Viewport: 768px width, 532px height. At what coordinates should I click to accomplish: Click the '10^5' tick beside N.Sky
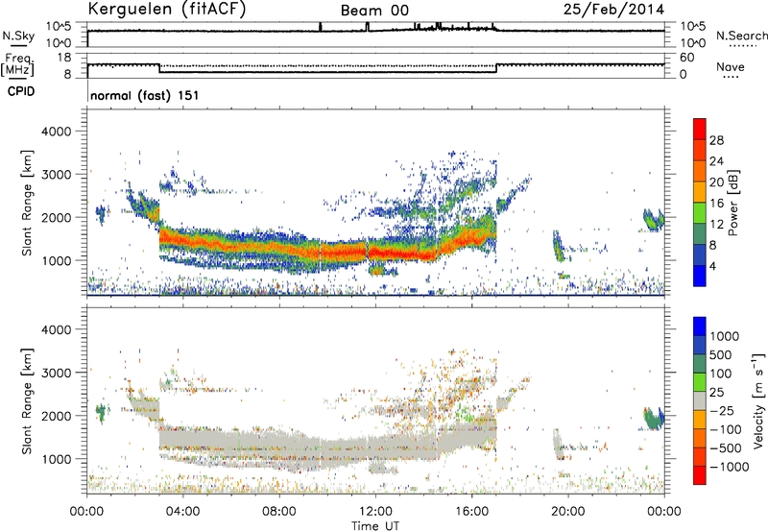pos(59,27)
